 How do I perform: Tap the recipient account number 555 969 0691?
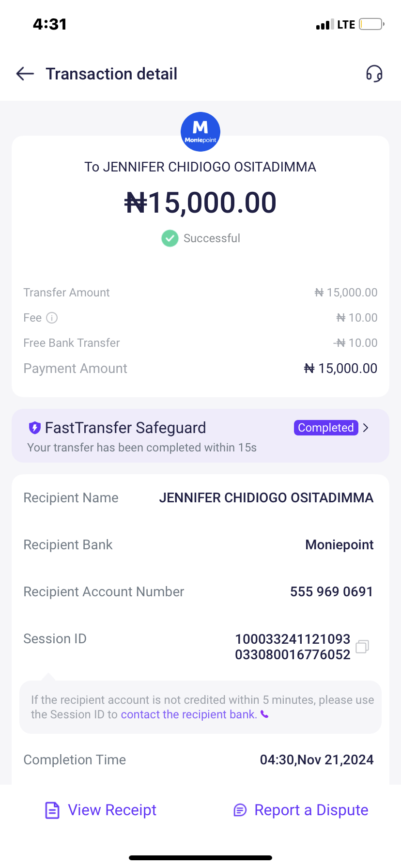[331, 591]
